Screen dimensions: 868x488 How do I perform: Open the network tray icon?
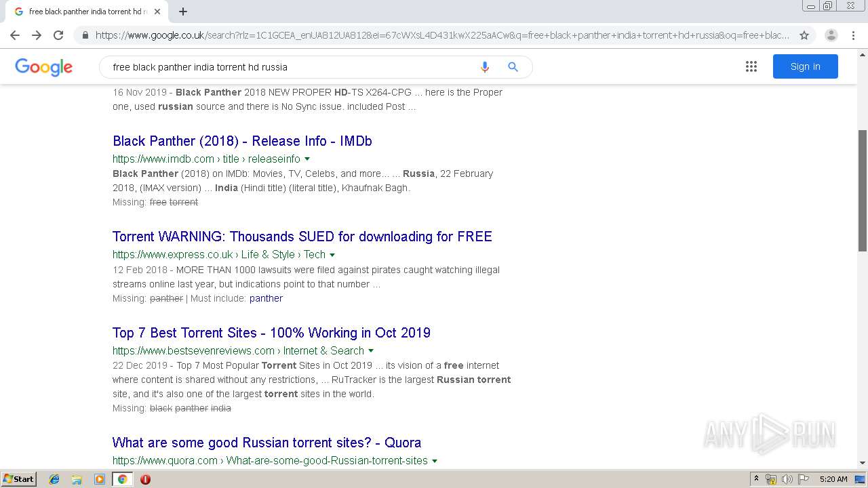pyautogui.click(x=771, y=479)
